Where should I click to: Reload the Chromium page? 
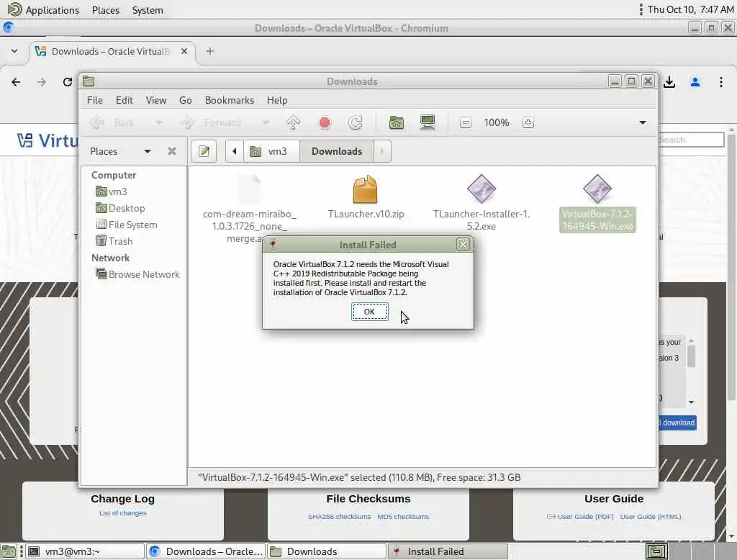67,82
